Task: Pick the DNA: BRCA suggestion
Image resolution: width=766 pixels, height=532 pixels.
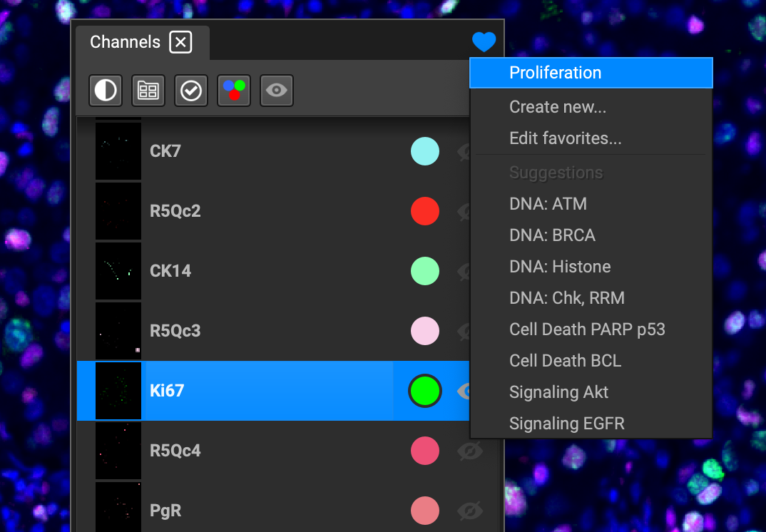Action: click(591, 235)
